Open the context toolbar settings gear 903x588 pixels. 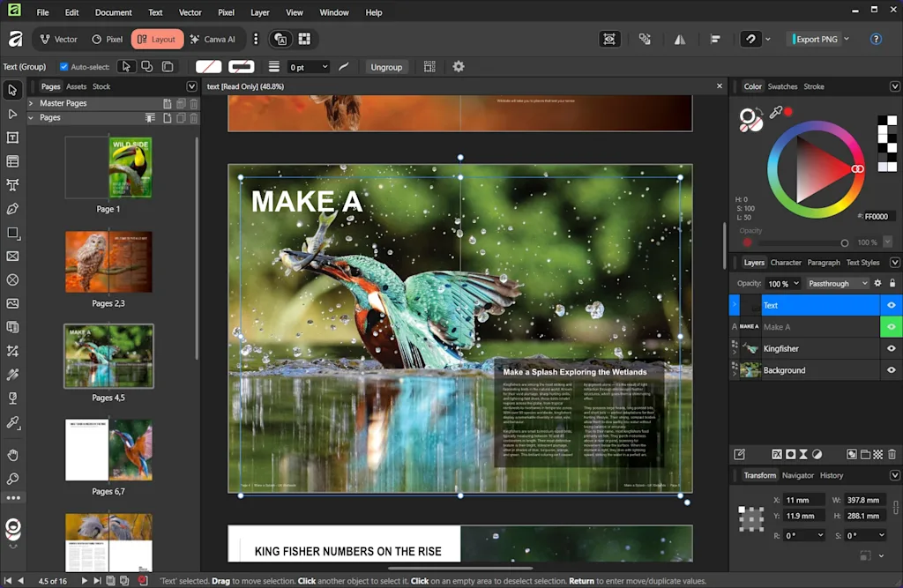point(459,67)
